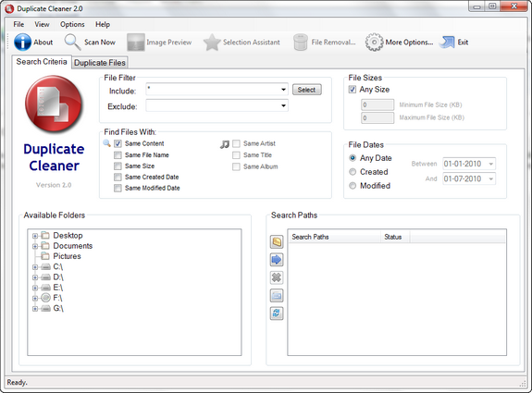Check Same Modified Date option

(x=118, y=189)
